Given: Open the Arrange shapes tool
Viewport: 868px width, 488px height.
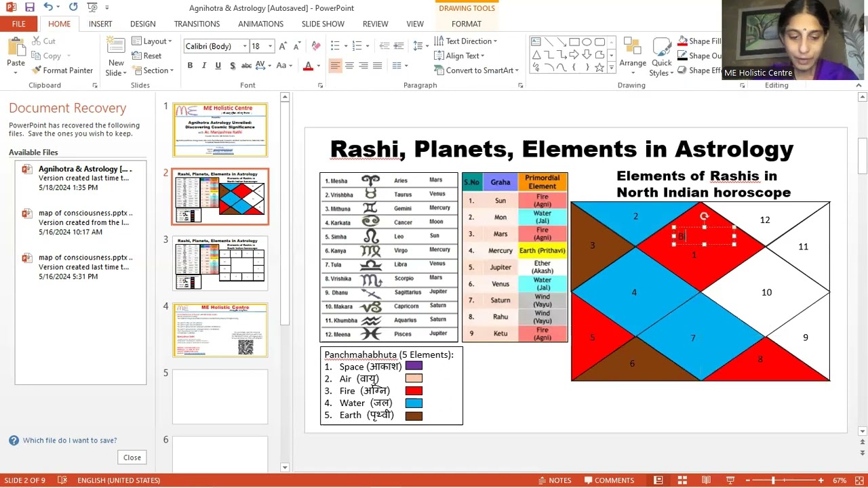Looking at the screenshot, I should (x=632, y=54).
